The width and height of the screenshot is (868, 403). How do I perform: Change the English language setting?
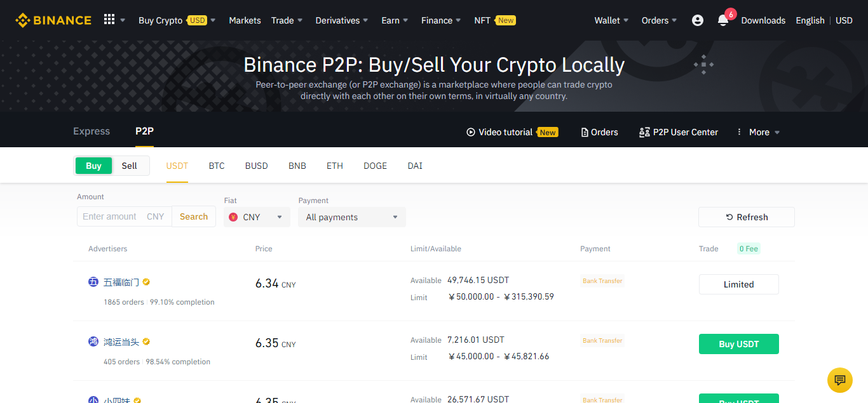810,20
